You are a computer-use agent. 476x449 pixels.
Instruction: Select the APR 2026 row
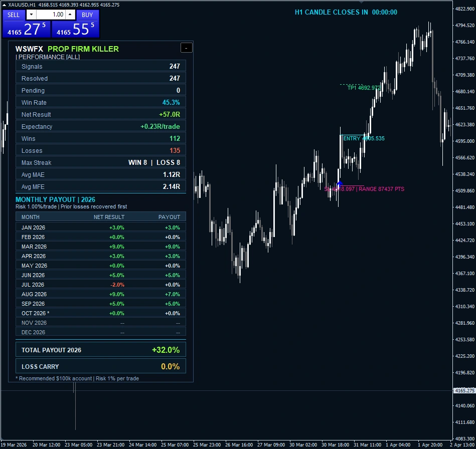click(101, 256)
